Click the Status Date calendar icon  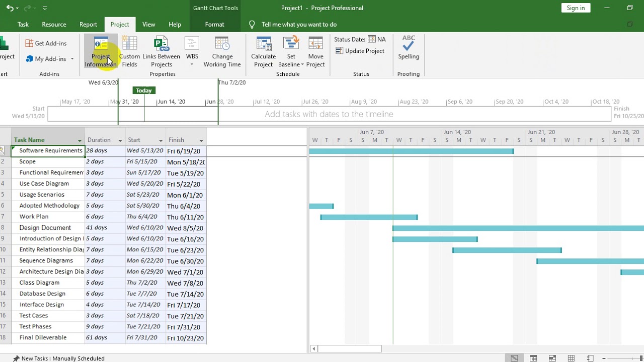coord(372,39)
